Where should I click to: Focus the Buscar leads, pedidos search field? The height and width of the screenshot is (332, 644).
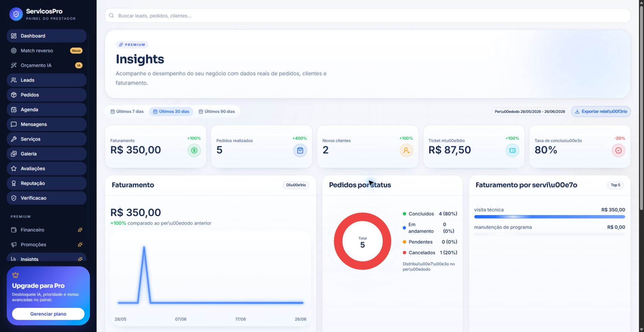[x=367, y=16]
